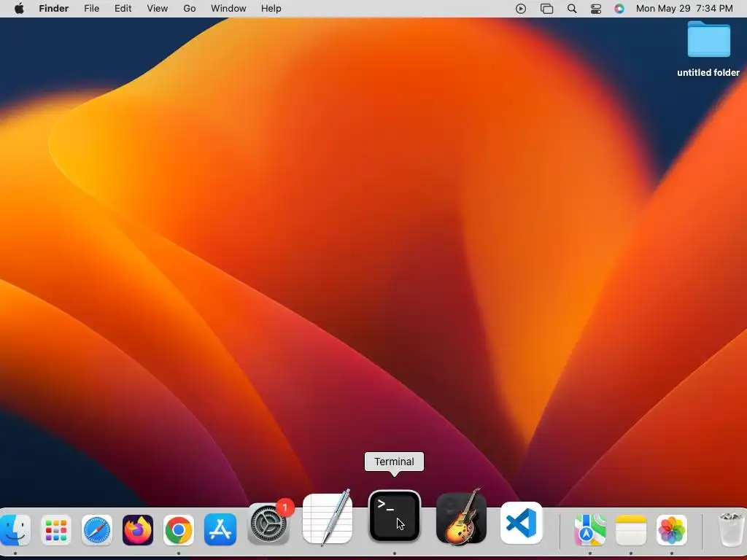Image resolution: width=747 pixels, height=560 pixels.
Task: Open GarageBand guitar icon
Action: point(461,518)
